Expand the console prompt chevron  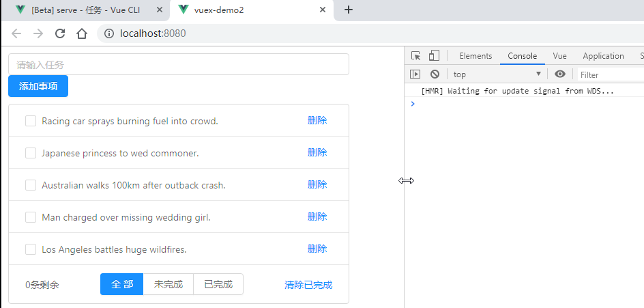tap(412, 104)
